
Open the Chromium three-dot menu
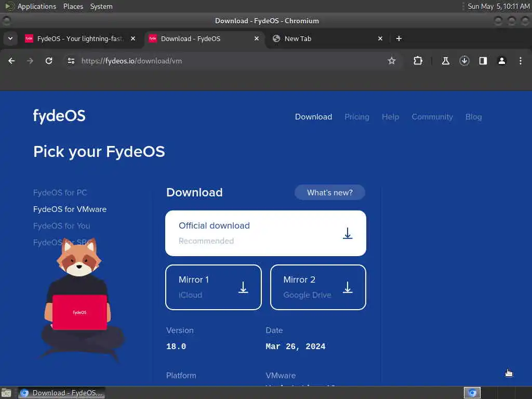pyautogui.click(x=521, y=61)
